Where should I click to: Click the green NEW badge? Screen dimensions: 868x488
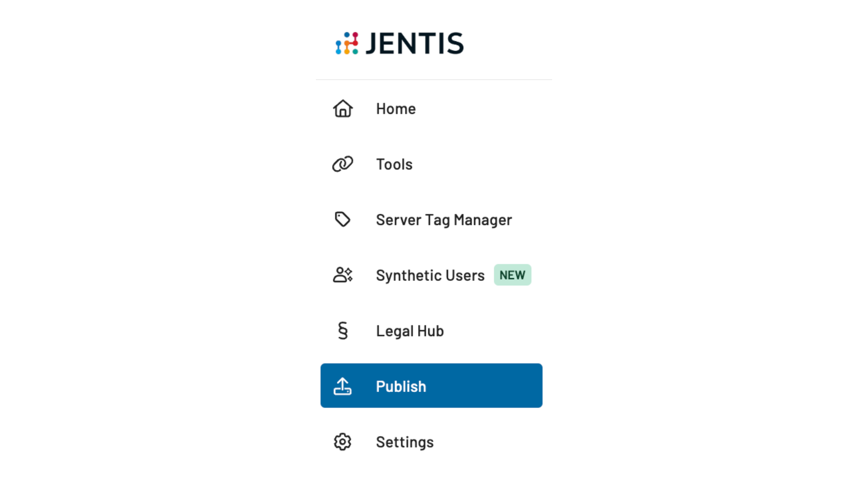512,275
